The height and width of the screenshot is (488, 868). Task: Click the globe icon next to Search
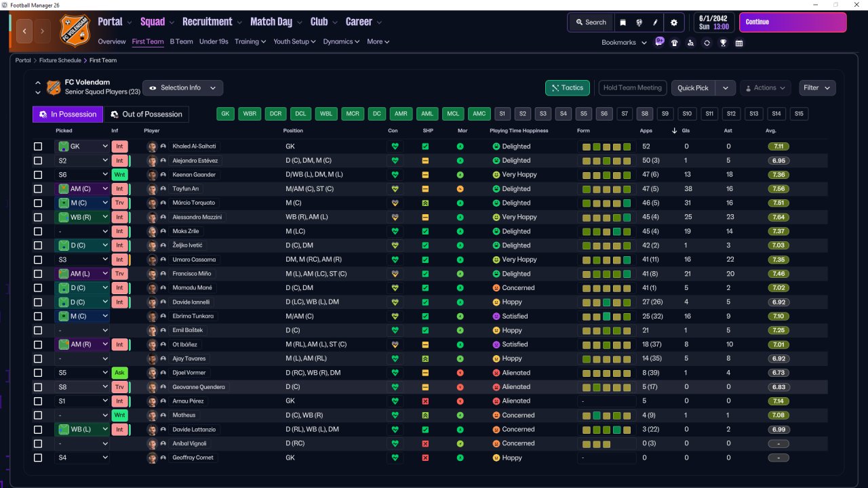pos(639,22)
